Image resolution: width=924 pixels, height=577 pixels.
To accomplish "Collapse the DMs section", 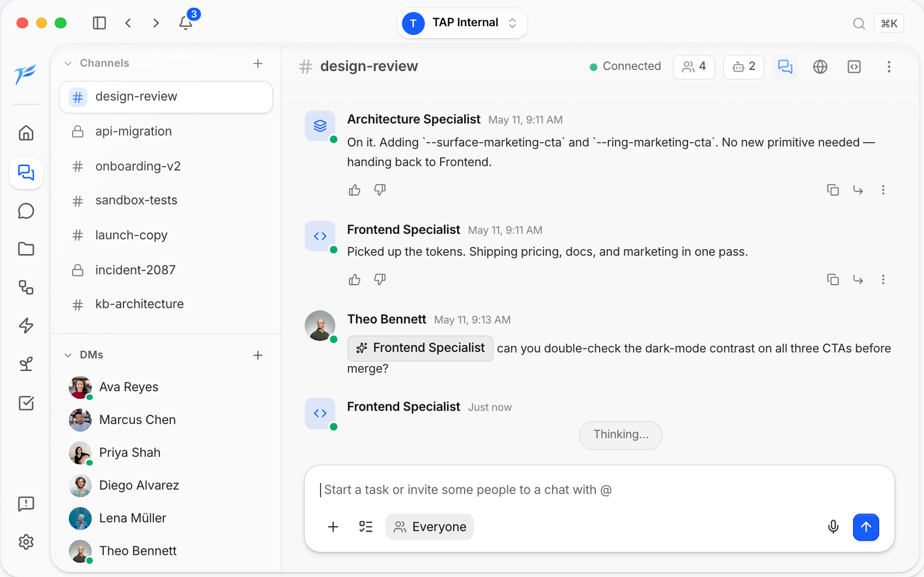I will click(68, 355).
